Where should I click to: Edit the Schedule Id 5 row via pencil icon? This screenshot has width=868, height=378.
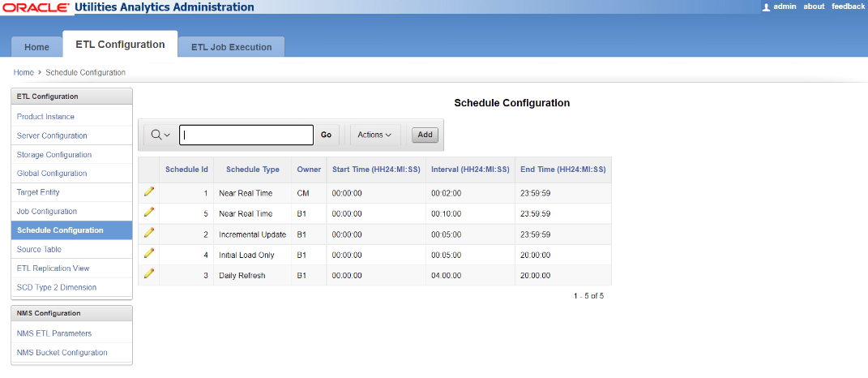coord(148,213)
